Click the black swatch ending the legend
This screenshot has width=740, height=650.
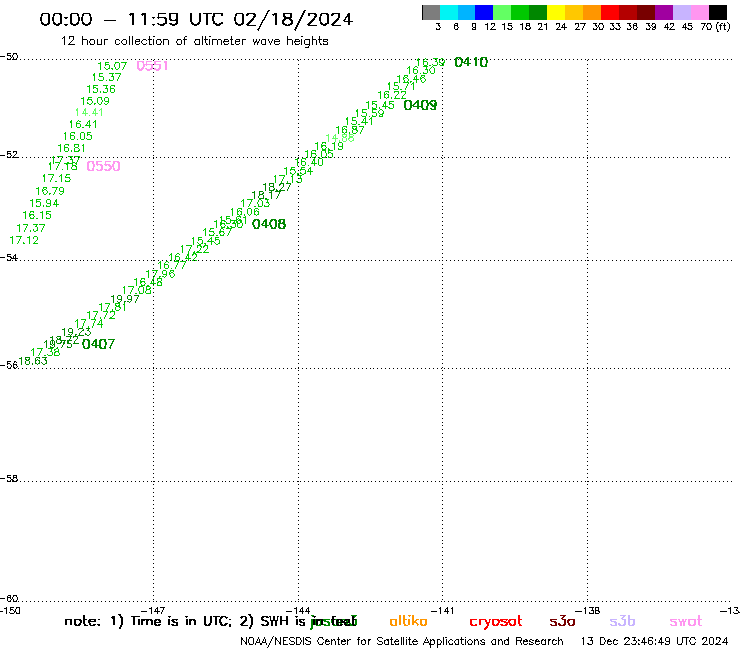click(717, 12)
